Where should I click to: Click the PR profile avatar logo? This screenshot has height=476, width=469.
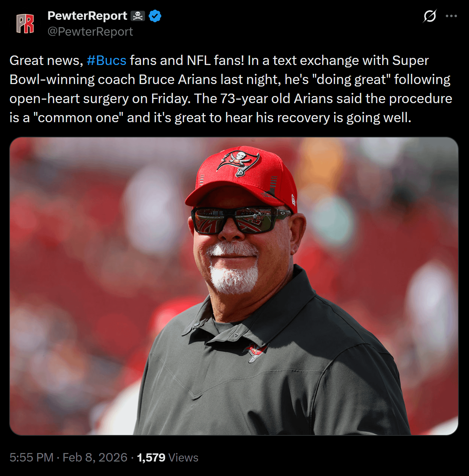(25, 24)
